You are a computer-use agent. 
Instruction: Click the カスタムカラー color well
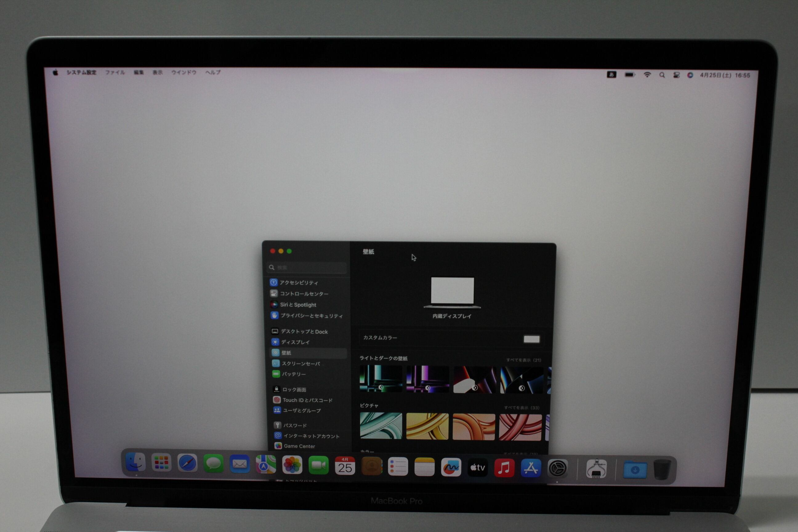tap(531, 339)
